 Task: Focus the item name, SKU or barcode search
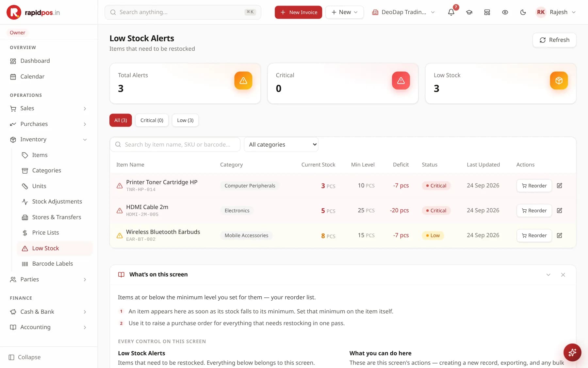(x=175, y=145)
